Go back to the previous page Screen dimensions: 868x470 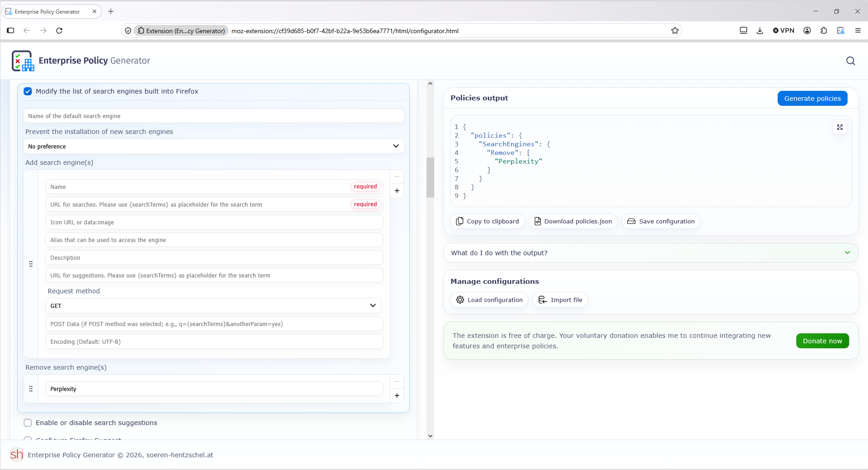[x=27, y=30]
